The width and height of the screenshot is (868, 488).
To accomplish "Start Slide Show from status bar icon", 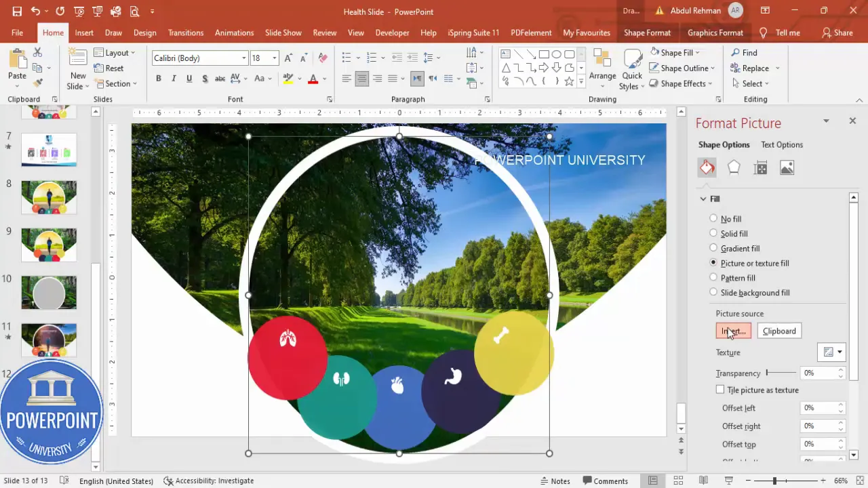I will pos(728,481).
